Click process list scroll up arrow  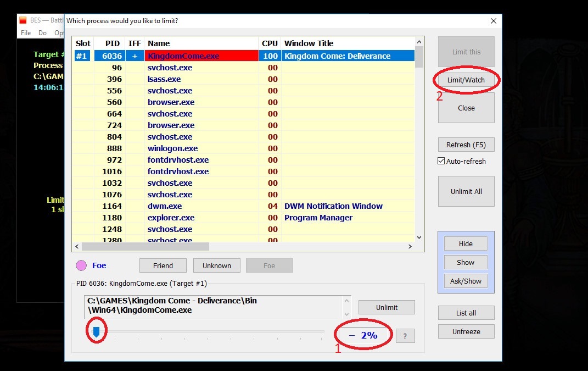(x=419, y=42)
